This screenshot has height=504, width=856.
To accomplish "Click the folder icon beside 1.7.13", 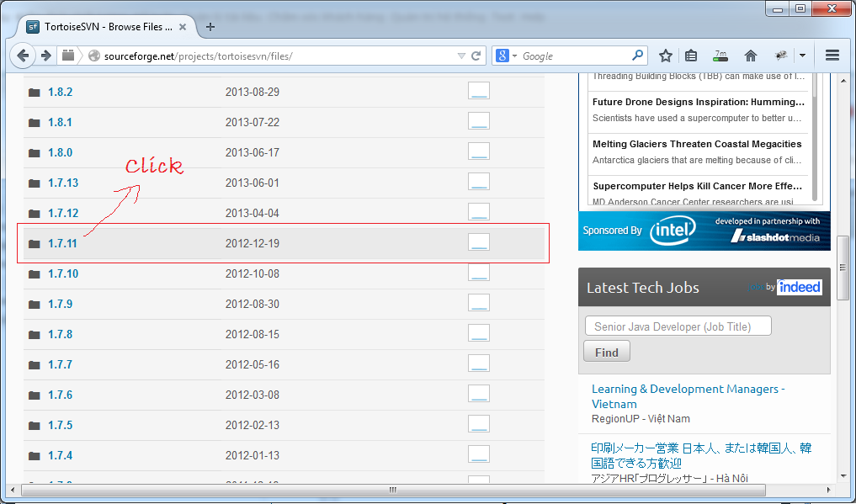I will (x=35, y=183).
